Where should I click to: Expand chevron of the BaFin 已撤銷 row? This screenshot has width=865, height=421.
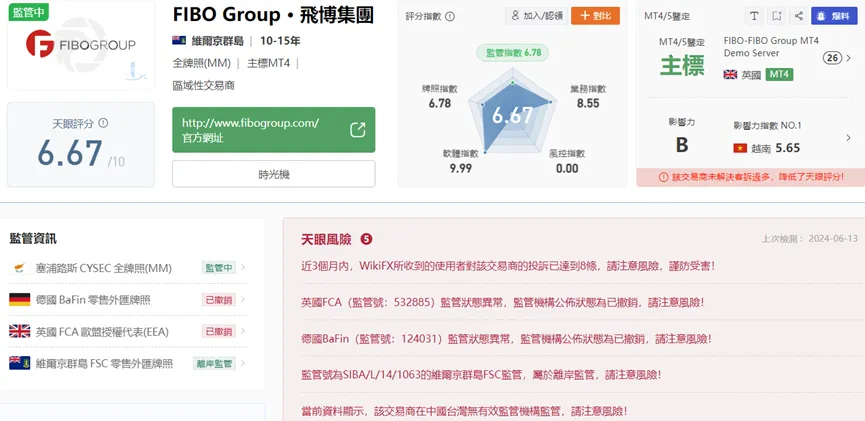coord(243,300)
